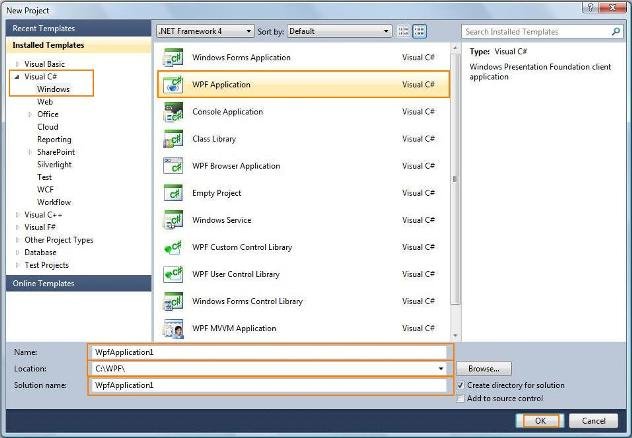The height and width of the screenshot is (438, 632).
Task: Open the Sort by Default dropdown
Action: [339, 31]
